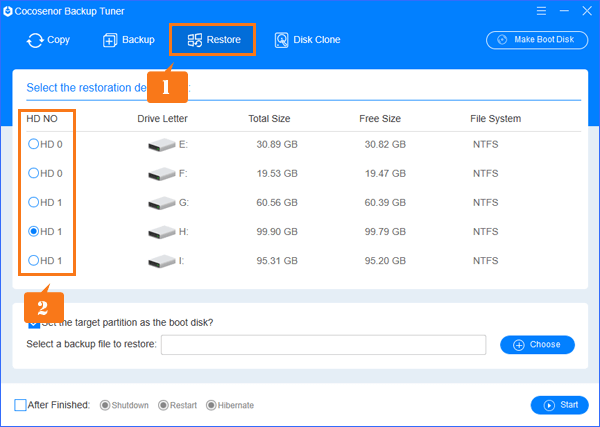600x427 pixels.
Task: Click the 99.90 GB total size value
Action: tap(277, 232)
